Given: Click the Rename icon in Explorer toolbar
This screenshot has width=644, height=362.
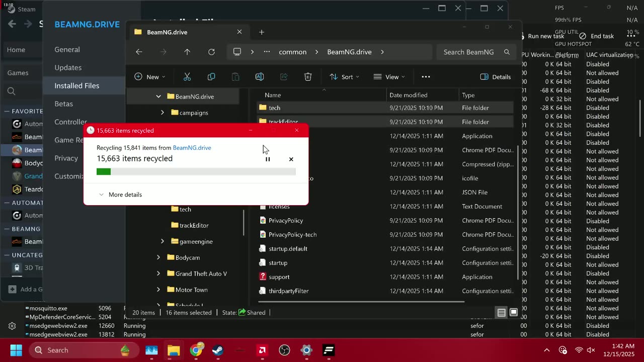Looking at the screenshot, I should click(260, 77).
